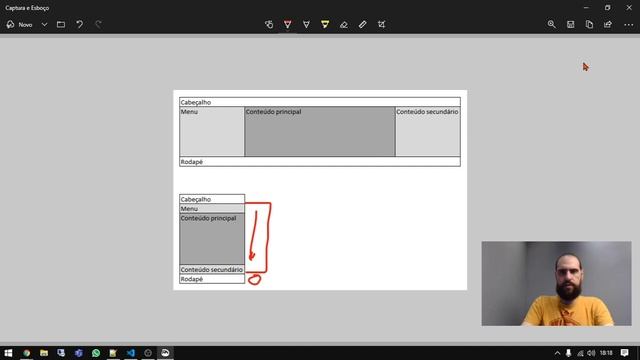The image size is (640, 360).
Task: Open WhatsApp from the taskbar
Action: coord(96,353)
